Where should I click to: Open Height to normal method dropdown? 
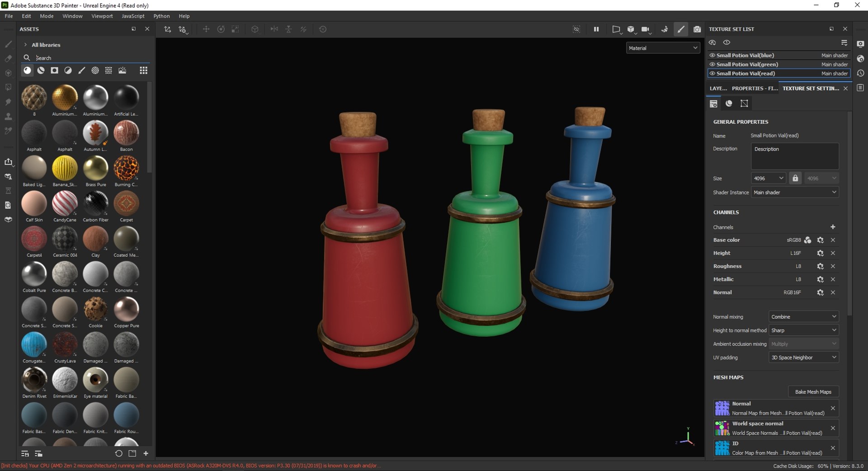tap(803, 330)
